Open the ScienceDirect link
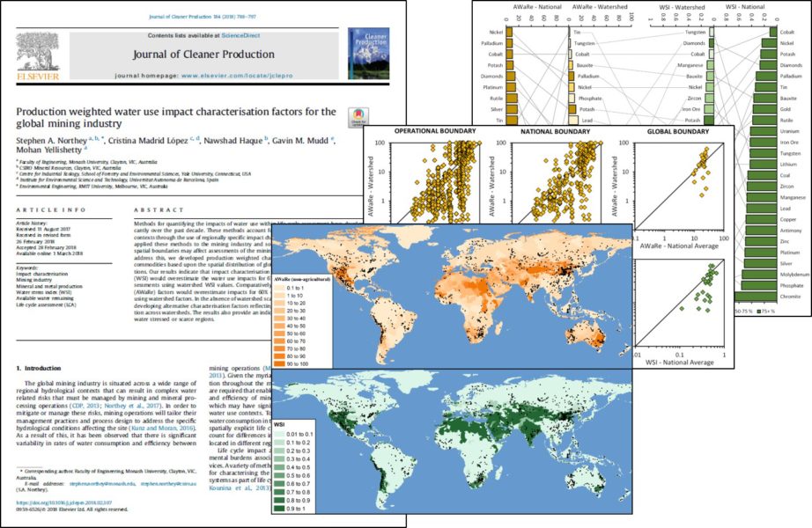This screenshot has width=812, height=528. click(240, 36)
